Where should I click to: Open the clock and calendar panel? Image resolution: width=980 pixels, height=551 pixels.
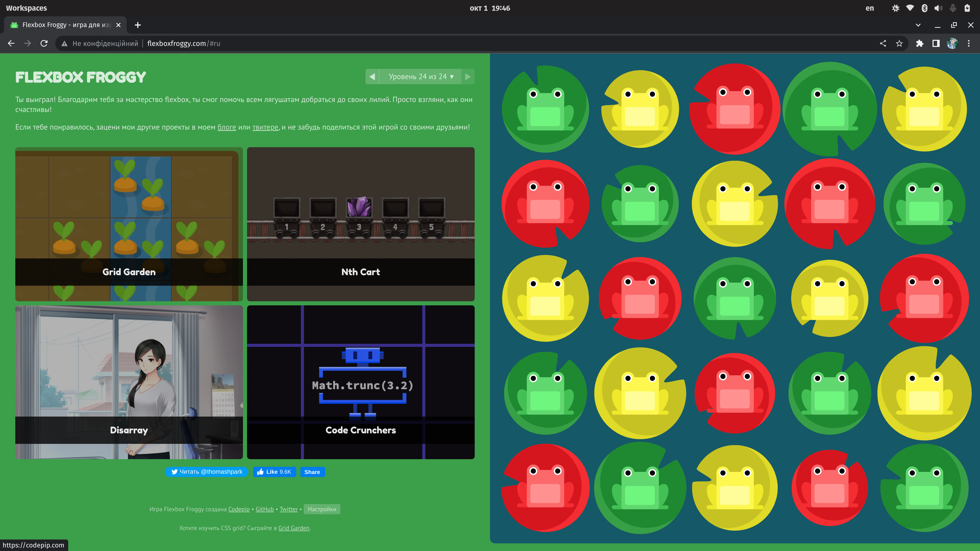coord(490,8)
